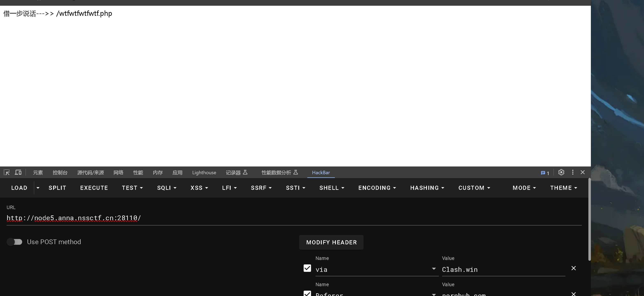Open the HASHING dropdown menu
The image size is (644, 296).
pyautogui.click(x=427, y=188)
